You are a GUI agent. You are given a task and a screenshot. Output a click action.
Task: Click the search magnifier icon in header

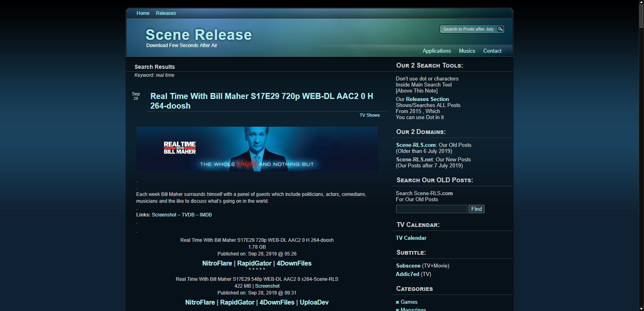click(x=500, y=29)
